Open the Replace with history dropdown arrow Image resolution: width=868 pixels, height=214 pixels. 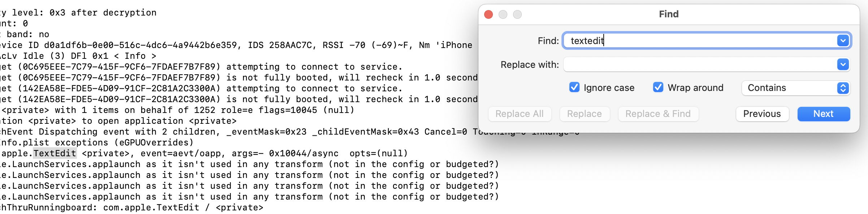click(x=843, y=65)
